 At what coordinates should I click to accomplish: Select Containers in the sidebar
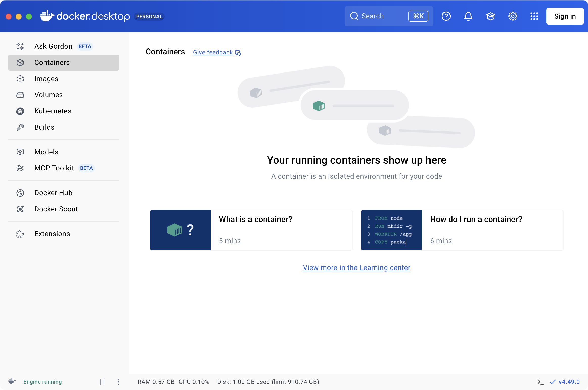52,62
